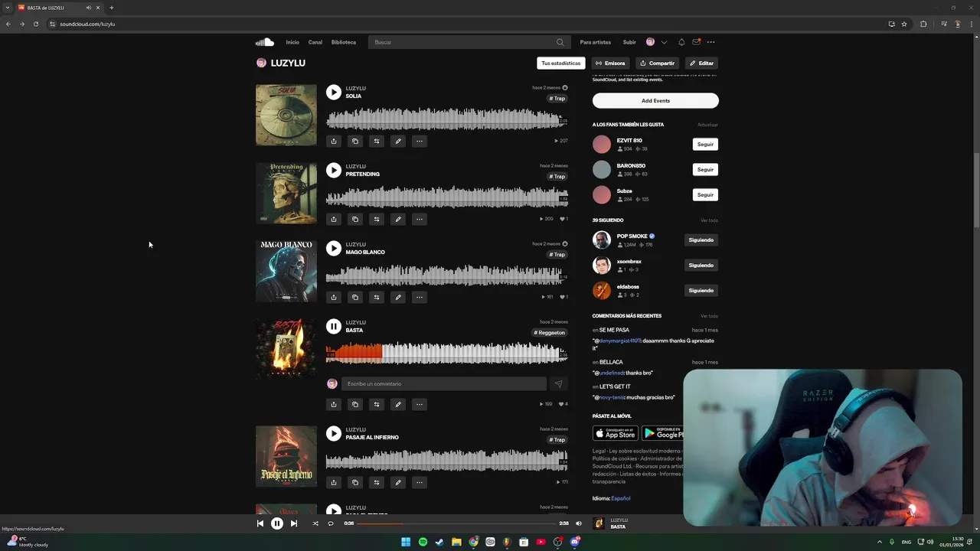Open more options for BASTA track
This screenshot has width=980, height=551.
pos(419,404)
